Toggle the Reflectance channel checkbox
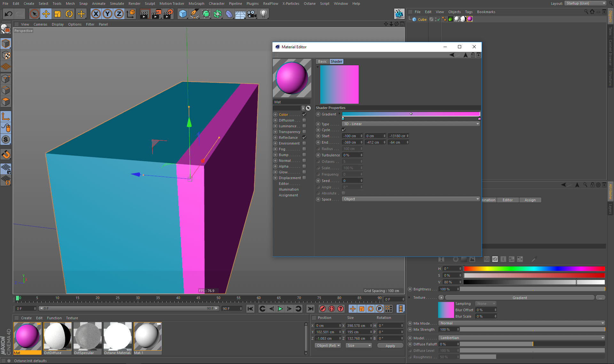This screenshot has width=614, height=364. point(304,138)
